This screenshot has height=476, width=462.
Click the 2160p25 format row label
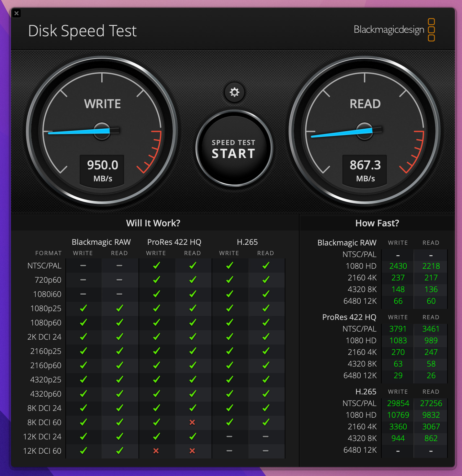tap(46, 351)
